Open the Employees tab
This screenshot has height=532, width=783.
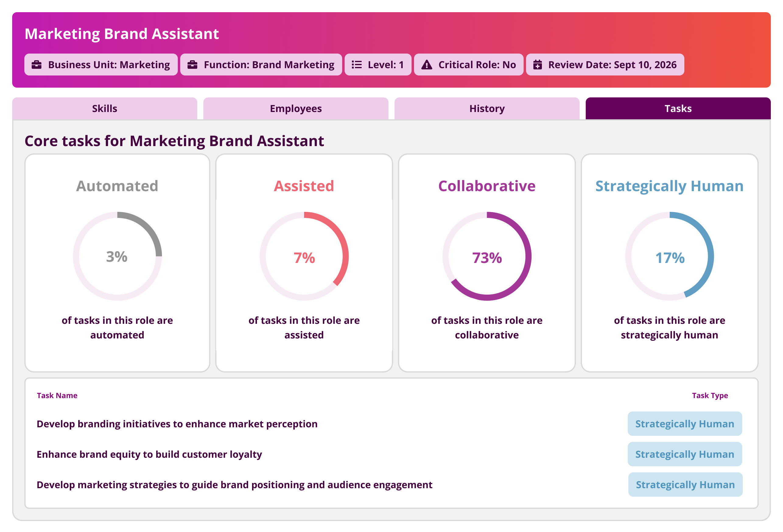296,108
